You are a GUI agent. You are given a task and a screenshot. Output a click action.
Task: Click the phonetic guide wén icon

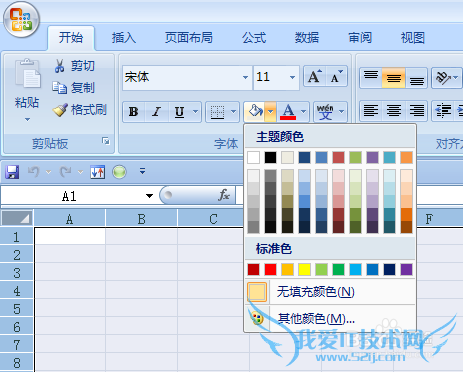(325, 112)
